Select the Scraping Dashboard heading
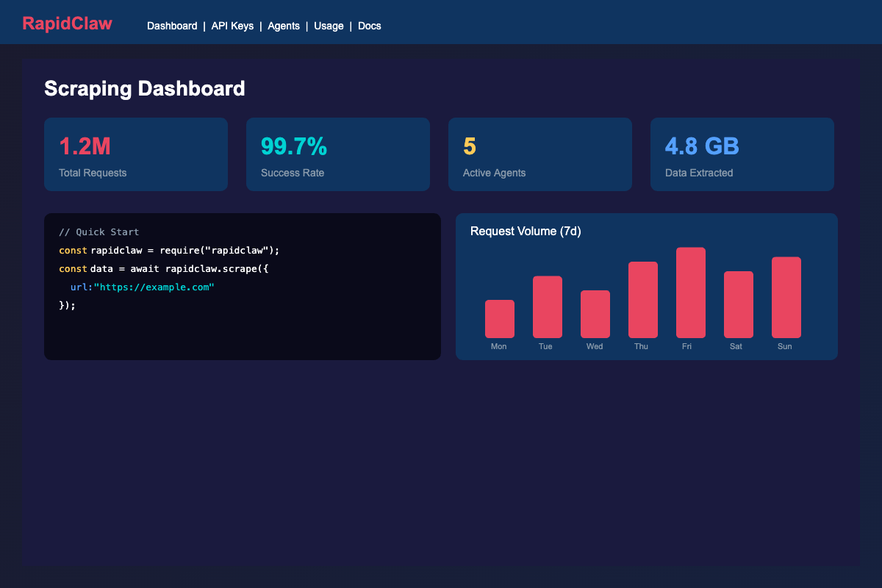The width and height of the screenshot is (882, 588). pyautogui.click(x=145, y=89)
